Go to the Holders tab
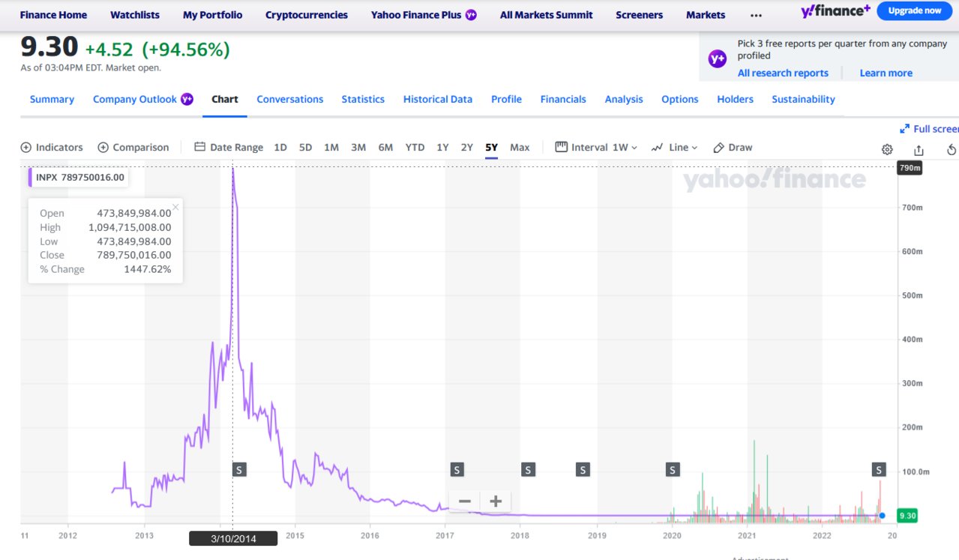The image size is (959, 560). [735, 99]
